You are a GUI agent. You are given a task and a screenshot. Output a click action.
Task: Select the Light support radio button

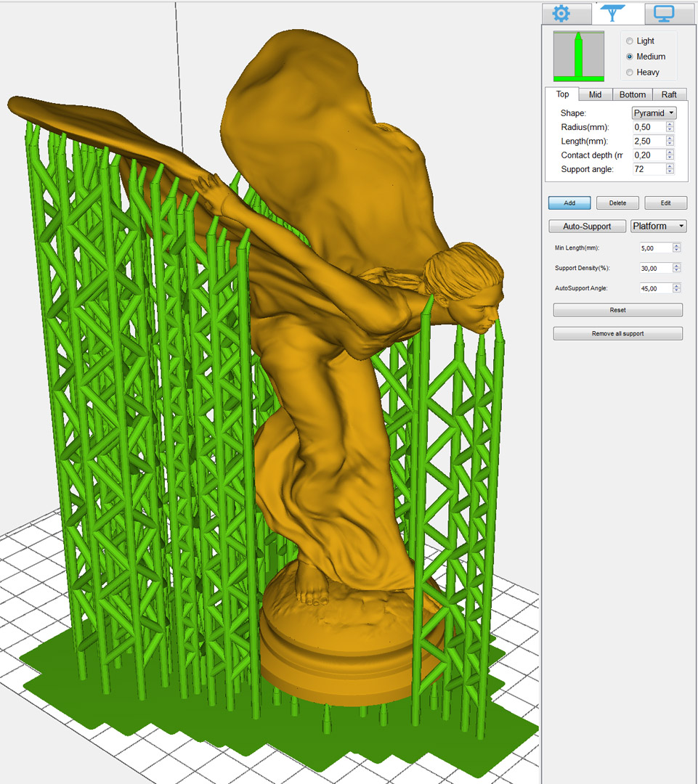[x=629, y=41]
